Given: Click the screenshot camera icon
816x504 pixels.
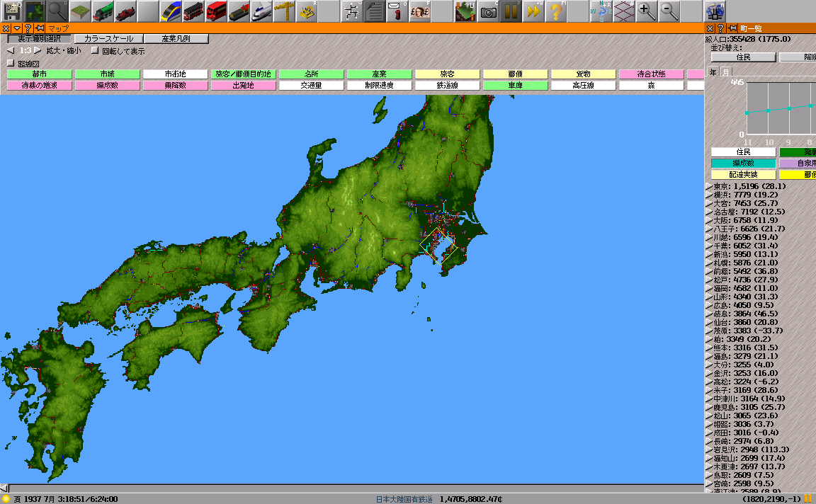Looking at the screenshot, I should pos(488,11).
